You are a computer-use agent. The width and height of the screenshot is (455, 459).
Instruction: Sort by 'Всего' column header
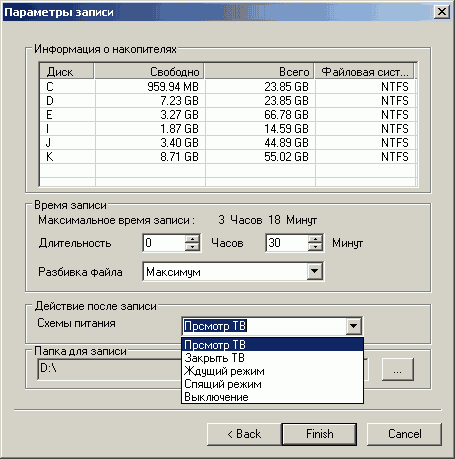259,71
